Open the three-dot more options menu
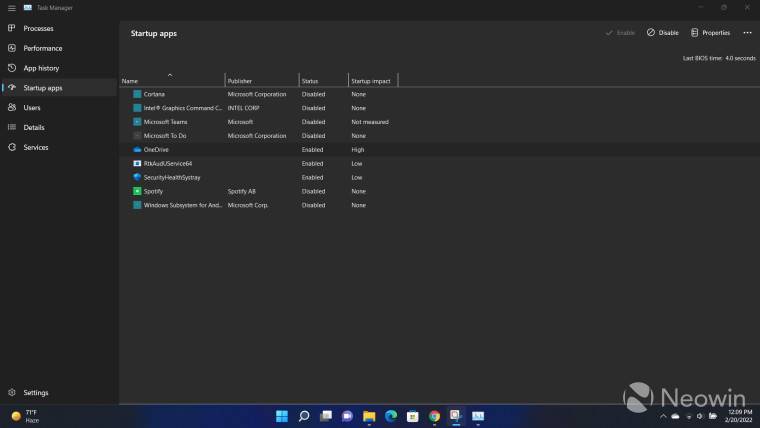This screenshot has height=428, width=760. (746, 33)
